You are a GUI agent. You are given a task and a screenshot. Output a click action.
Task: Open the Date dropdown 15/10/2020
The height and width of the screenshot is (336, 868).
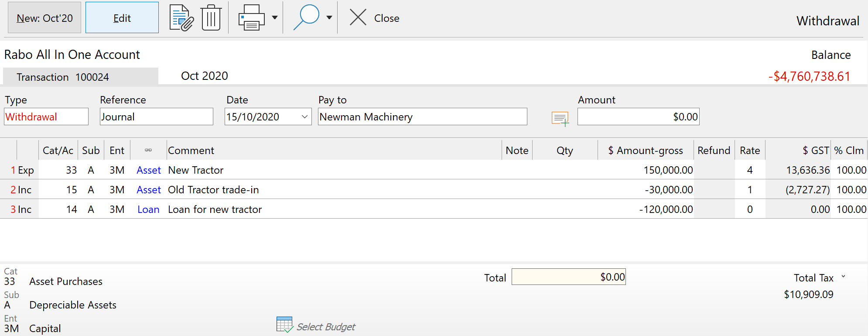pos(305,117)
